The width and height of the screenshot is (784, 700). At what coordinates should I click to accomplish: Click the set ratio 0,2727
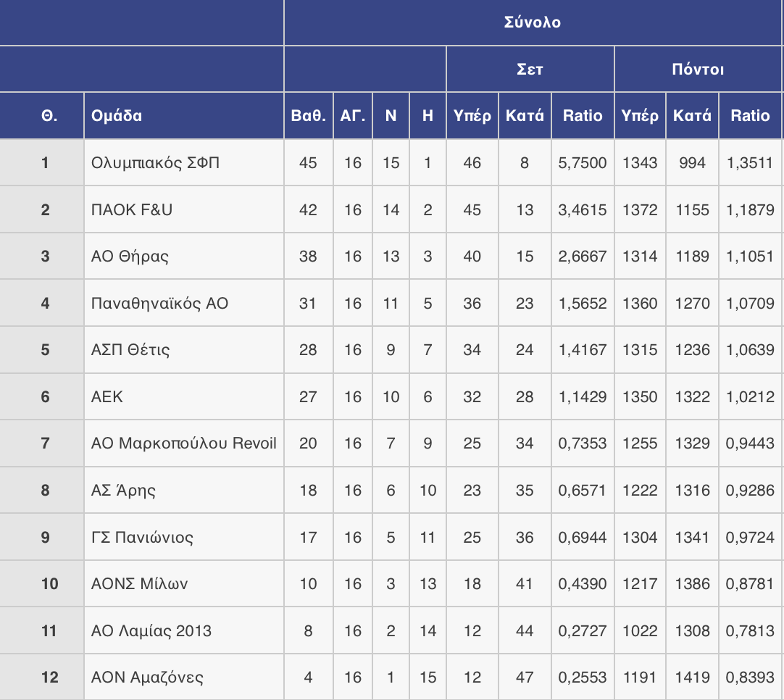pos(583,630)
